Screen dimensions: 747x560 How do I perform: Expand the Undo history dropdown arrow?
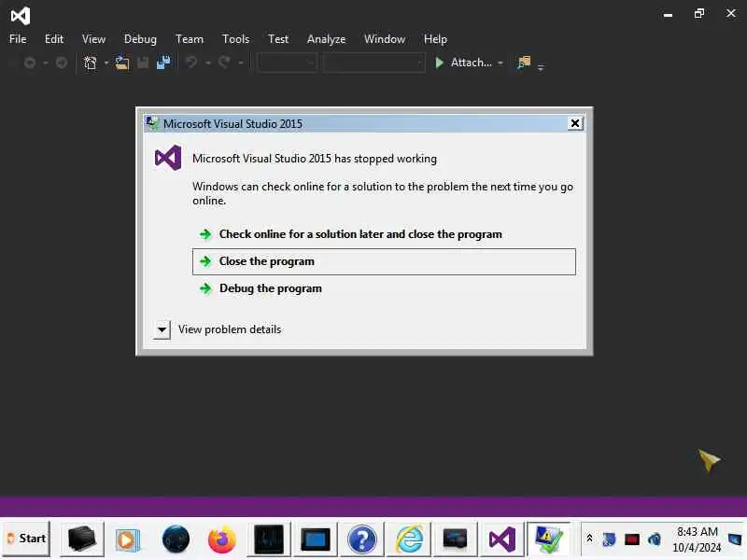tap(207, 63)
